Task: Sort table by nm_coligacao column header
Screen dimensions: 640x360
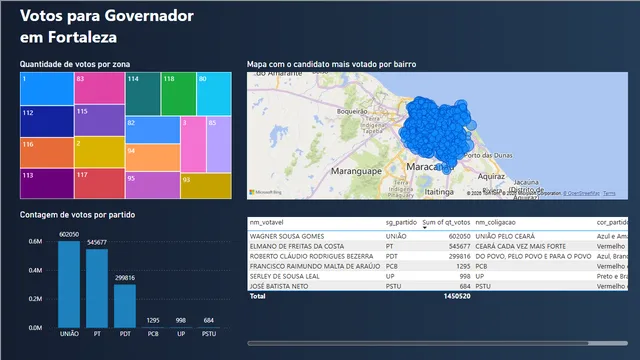Action: 496,222
